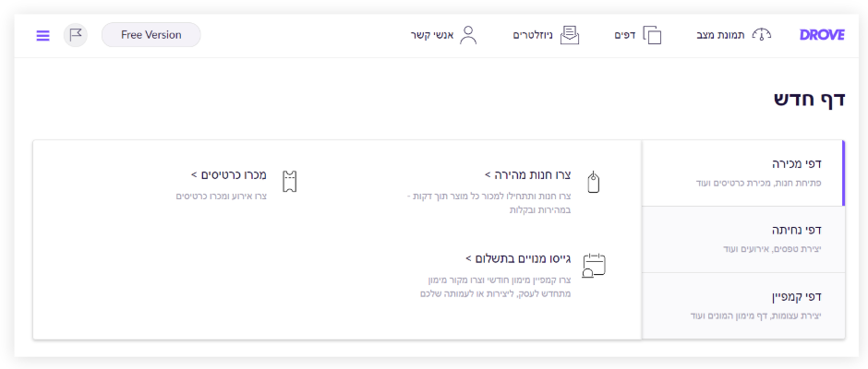Screen dimensions: 868x369
Task: Open אנשי קשר in top navigation
Action: click(x=432, y=35)
